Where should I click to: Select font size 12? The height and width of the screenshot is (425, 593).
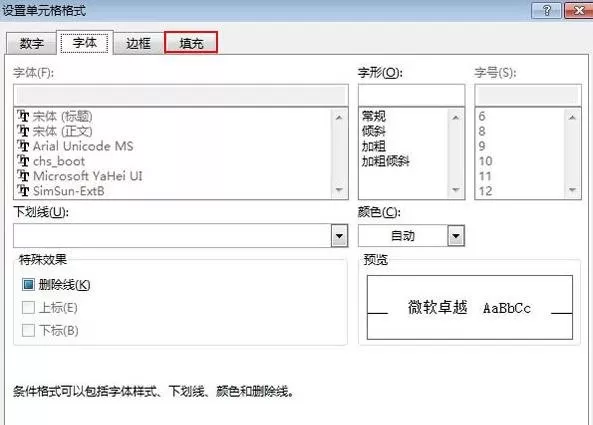pos(485,191)
